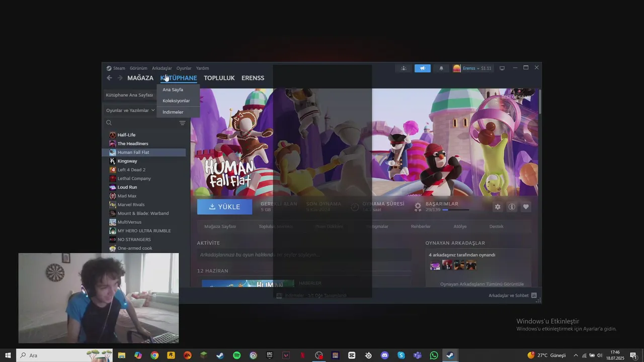Click the achievements 29/139 progress bar
The width and height of the screenshot is (644, 362).
455,210
